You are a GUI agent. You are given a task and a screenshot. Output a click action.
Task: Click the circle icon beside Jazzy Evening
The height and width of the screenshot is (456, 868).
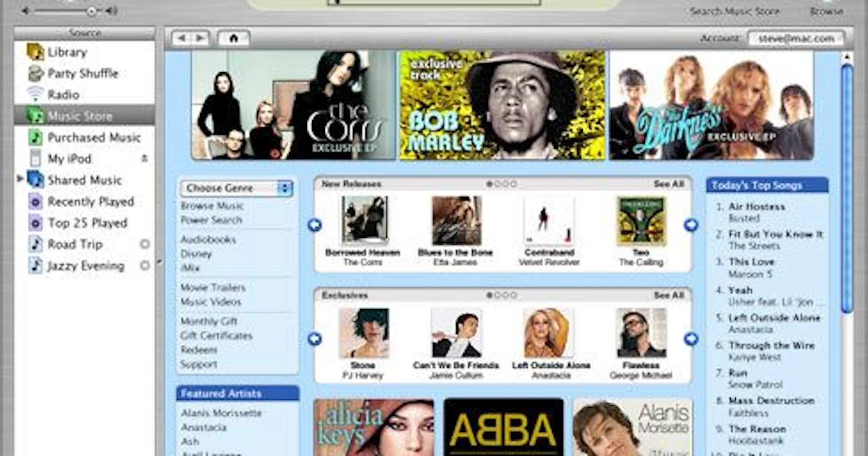(x=145, y=266)
